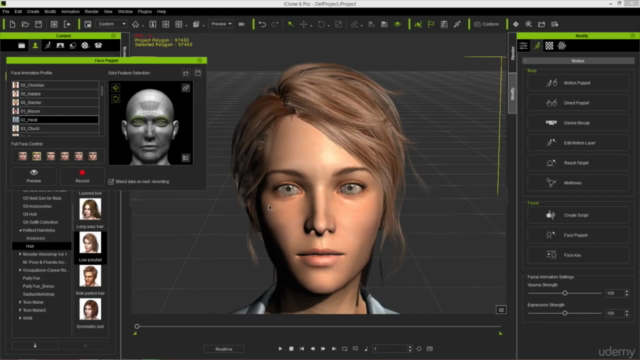Click the green flag icon in toolbar

click(x=431, y=24)
